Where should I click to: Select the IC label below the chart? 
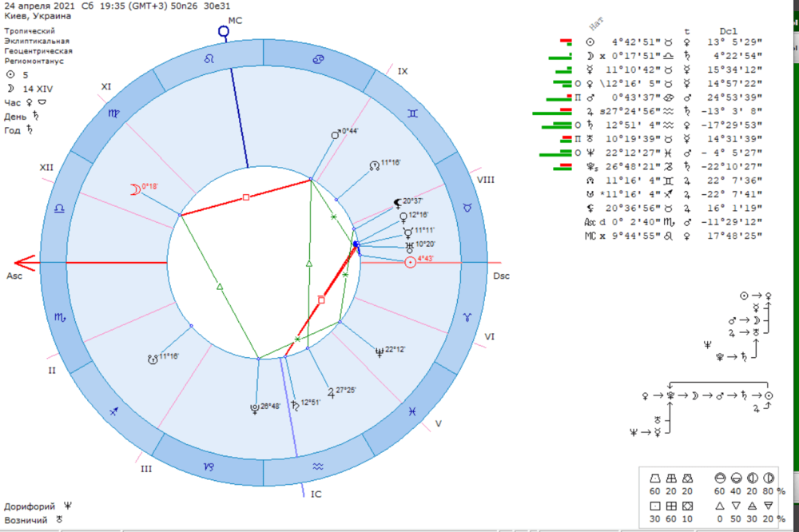coord(316,494)
